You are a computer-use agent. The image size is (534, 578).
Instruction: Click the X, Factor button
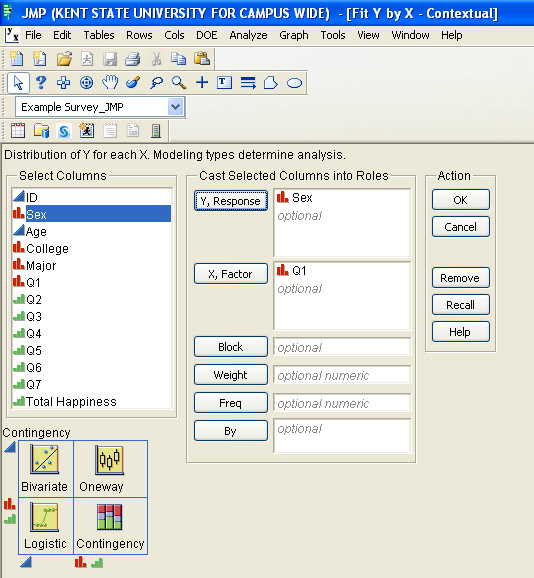pos(231,274)
